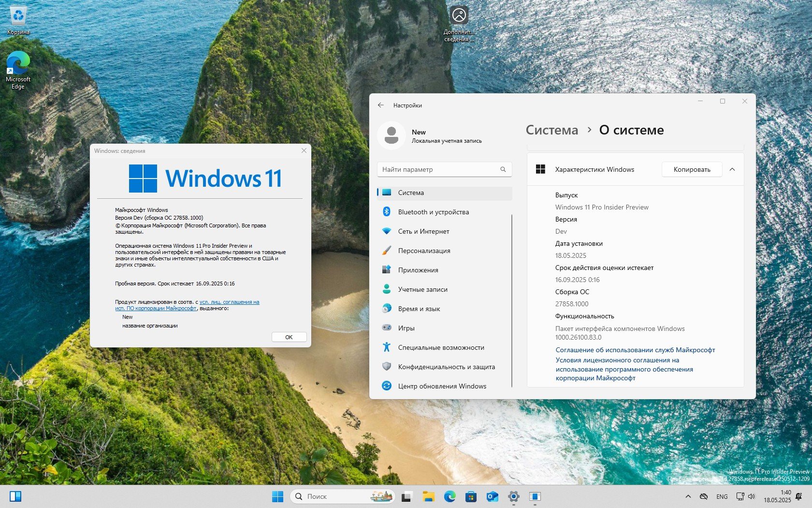Collapse Характеристики Windows section
Viewport: 812px width, 508px height.
coord(732,169)
